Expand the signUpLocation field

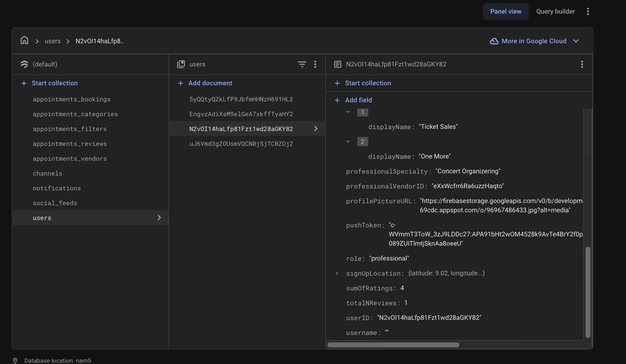click(x=337, y=273)
